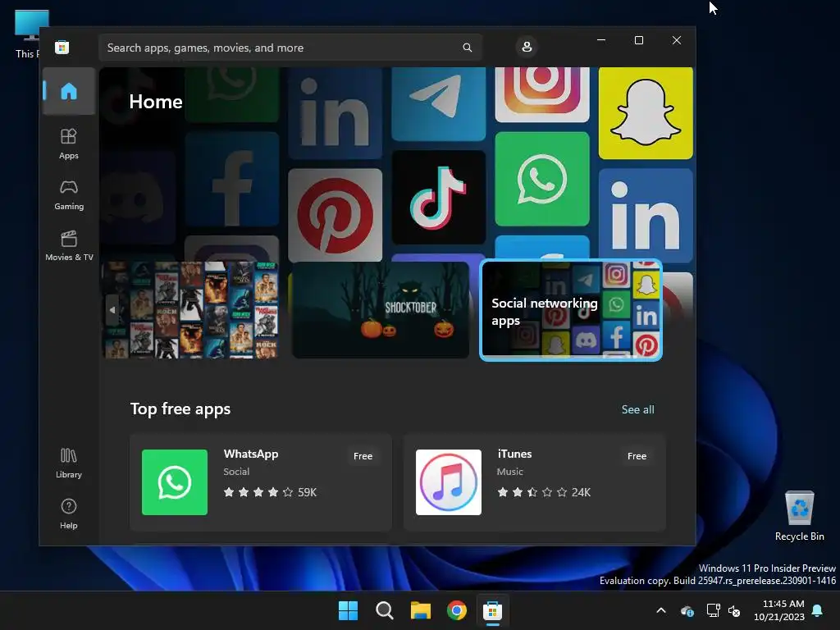
Task: Launch Google Chrome from taskbar
Action: click(x=456, y=610)
